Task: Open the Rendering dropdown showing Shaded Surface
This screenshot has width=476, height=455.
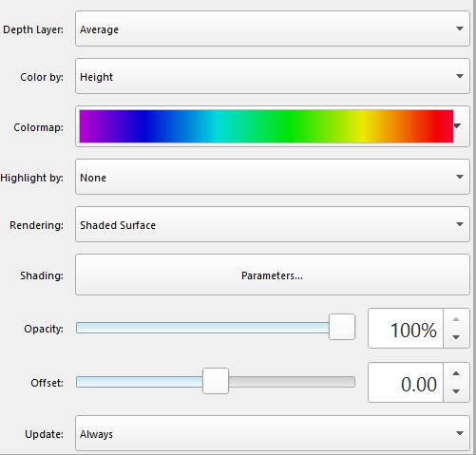Action: (x=273, y=224)
